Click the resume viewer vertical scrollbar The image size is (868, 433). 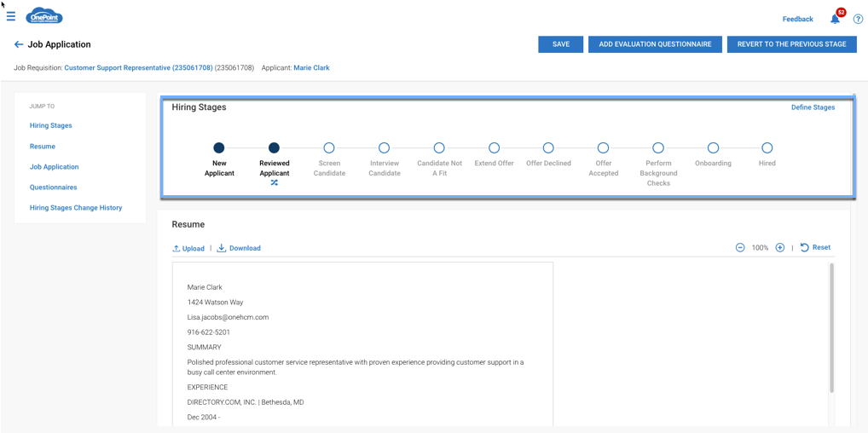(x=831, y=326)
